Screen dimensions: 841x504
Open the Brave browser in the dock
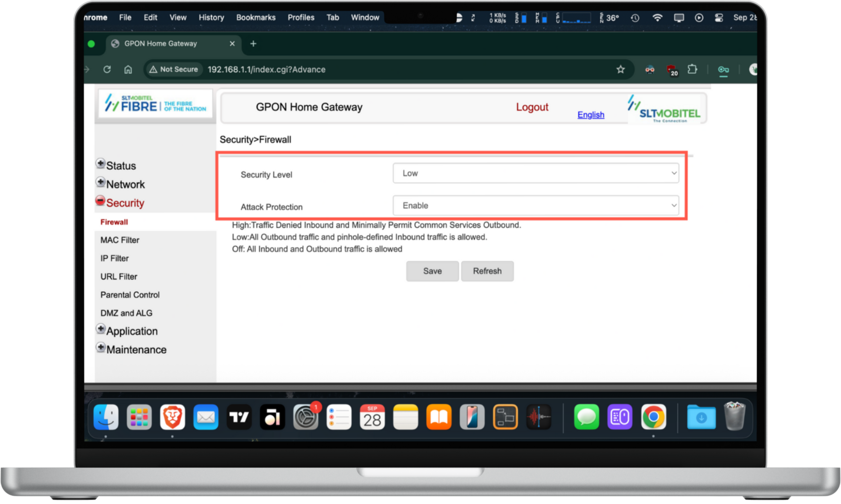pyautogui.click(x=172, y=417)
